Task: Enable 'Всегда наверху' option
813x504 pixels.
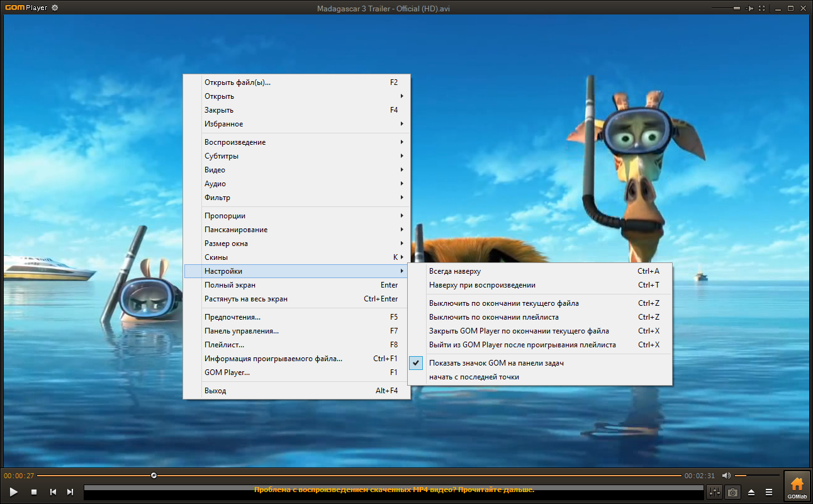Action: [x=541, y=271]
